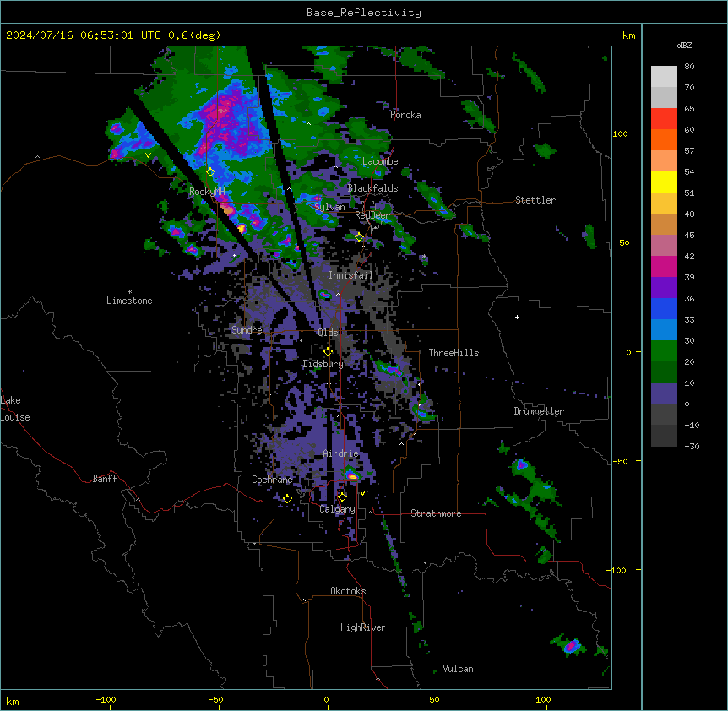Click the Vulcan town label
Screen dimensions: 728x711
pos(458,669)
